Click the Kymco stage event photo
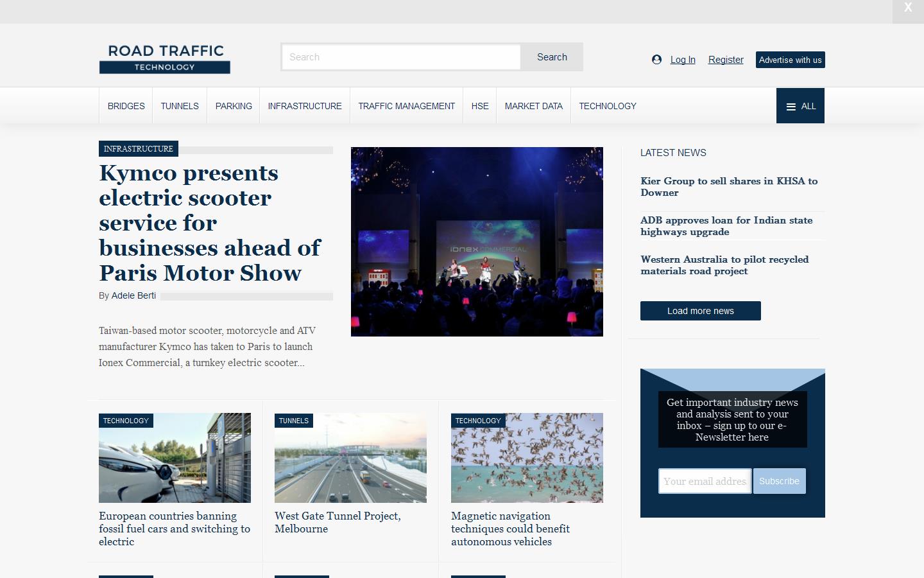This screenshot has width=924, height=578. [x=477, y=241]
